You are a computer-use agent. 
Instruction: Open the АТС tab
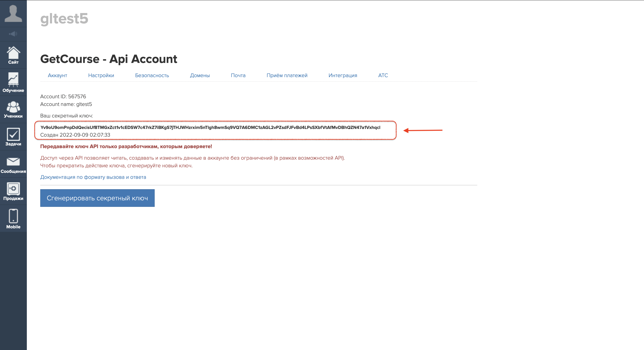(x=383, y=75)
